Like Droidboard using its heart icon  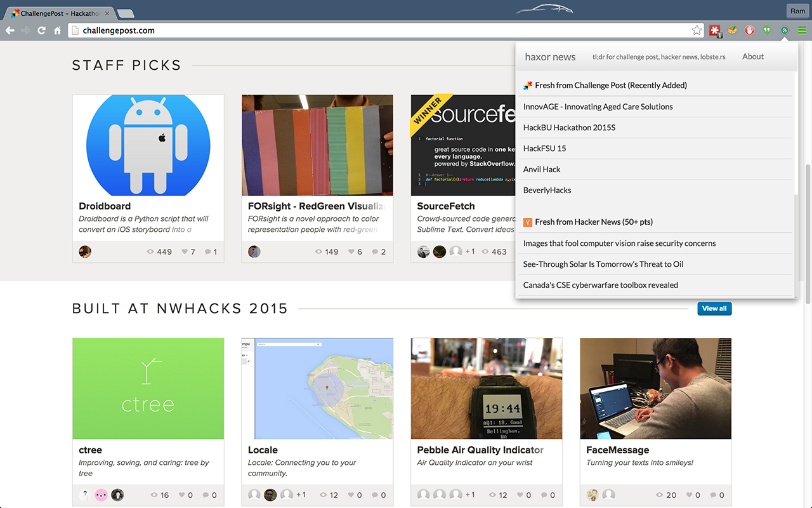185,252
